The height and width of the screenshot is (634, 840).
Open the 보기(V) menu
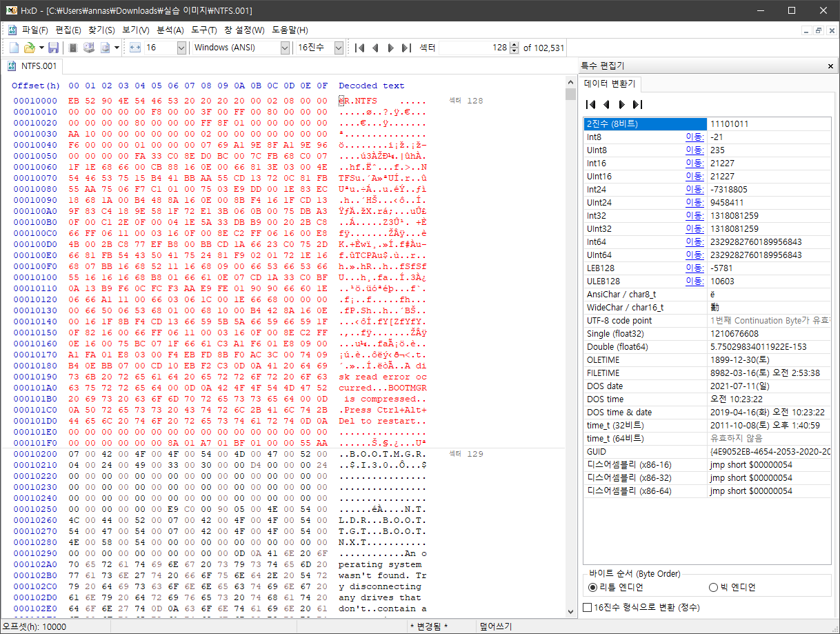(x=135, y=30)
